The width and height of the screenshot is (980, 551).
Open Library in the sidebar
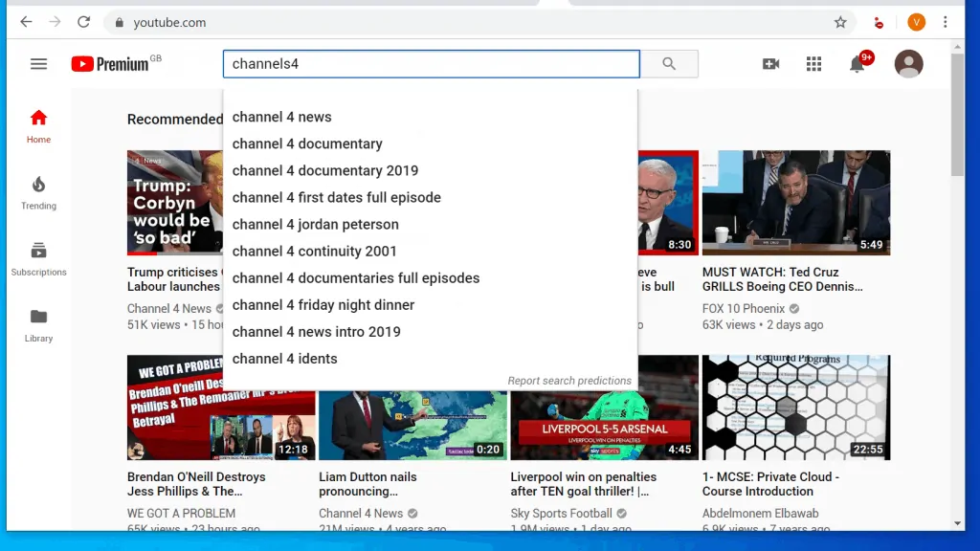(38, 325)
